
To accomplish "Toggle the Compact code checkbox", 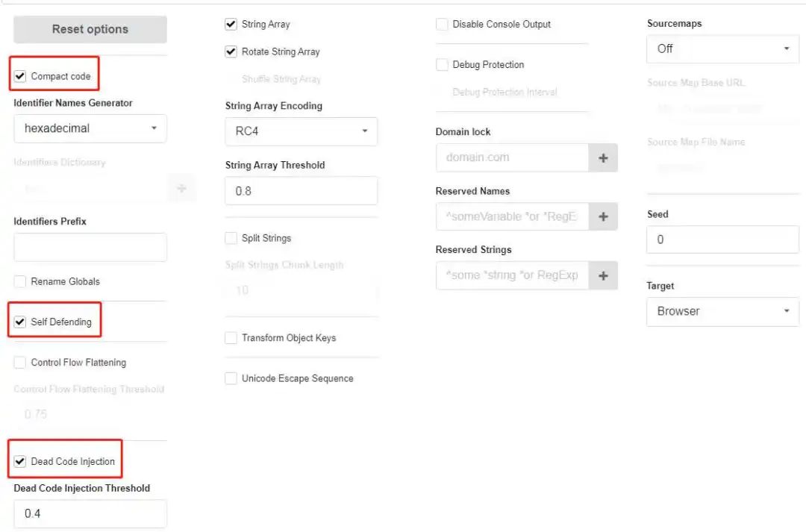I will [x=20, y=76].
